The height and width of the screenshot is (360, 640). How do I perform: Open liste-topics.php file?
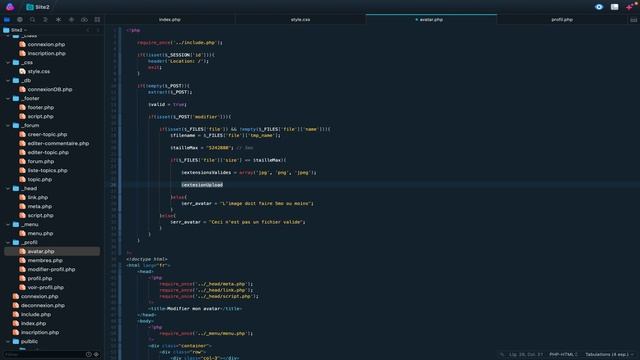tap(43, 170)
